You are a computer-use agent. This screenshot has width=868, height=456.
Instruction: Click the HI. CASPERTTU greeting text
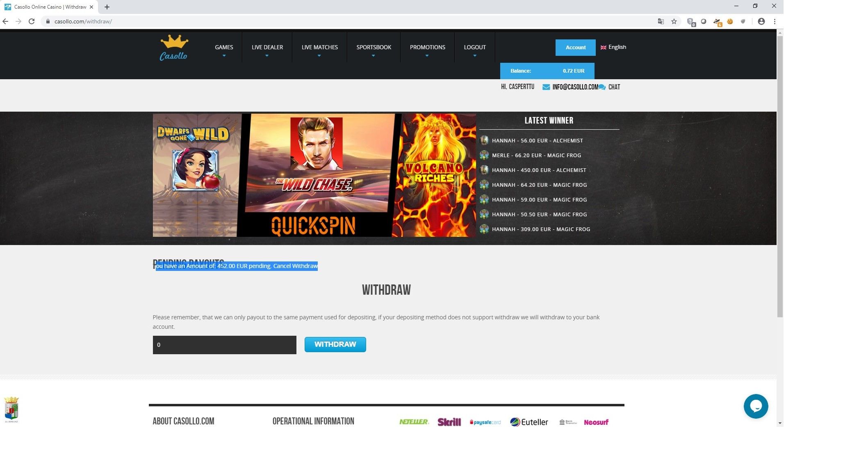coord(517,87)
